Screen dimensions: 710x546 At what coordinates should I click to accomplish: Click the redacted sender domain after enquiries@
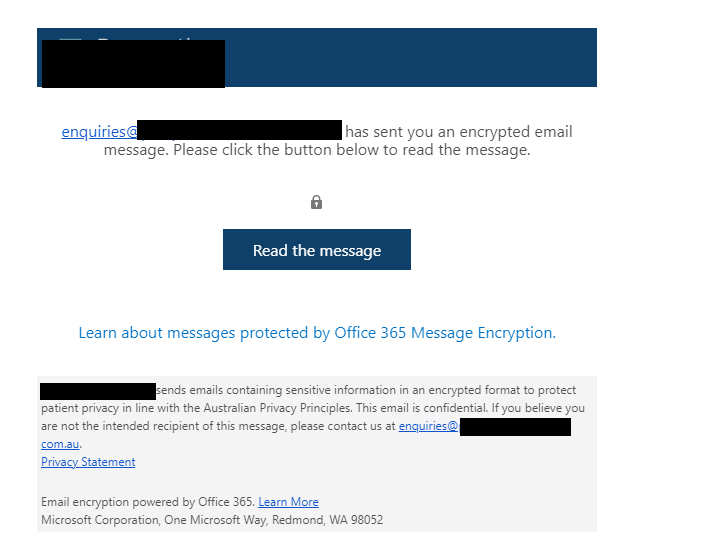pyautogui.click(x=240, y=130)
